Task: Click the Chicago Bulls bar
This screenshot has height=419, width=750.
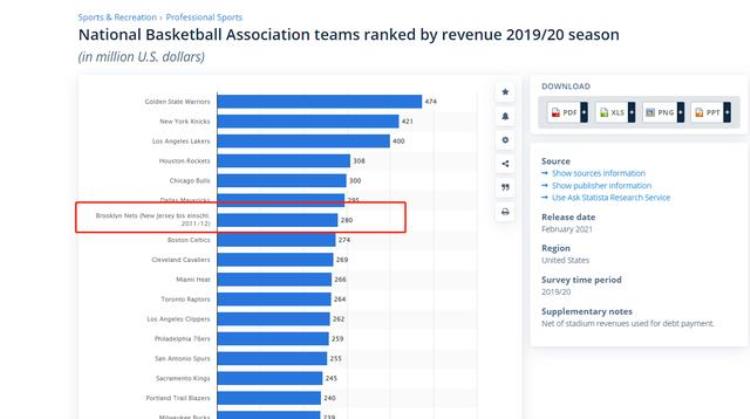Action: (x=282, y=181)
